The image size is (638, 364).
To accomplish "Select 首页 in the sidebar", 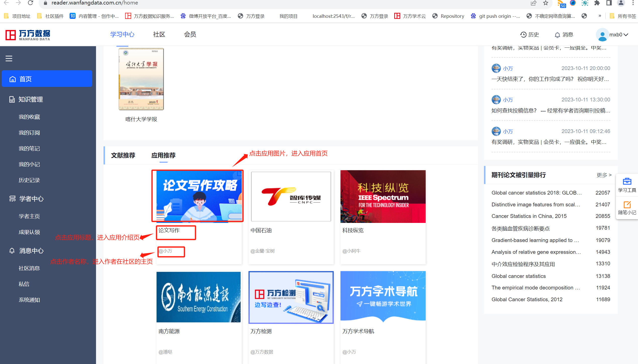I will coord(47,79).
